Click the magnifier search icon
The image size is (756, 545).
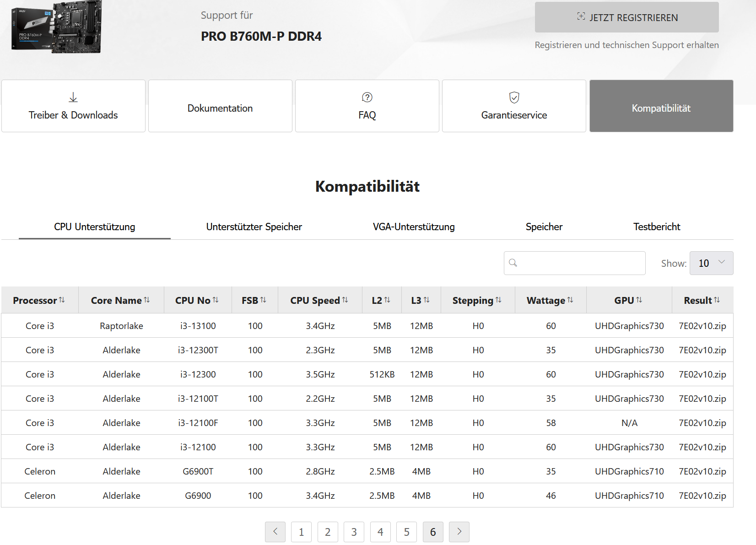[513, 263]
